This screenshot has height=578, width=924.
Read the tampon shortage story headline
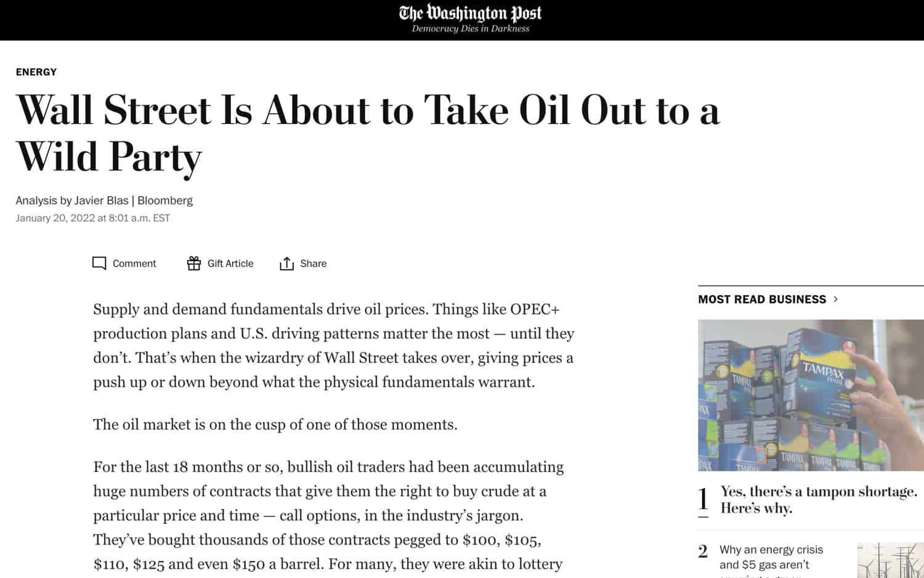818,500
